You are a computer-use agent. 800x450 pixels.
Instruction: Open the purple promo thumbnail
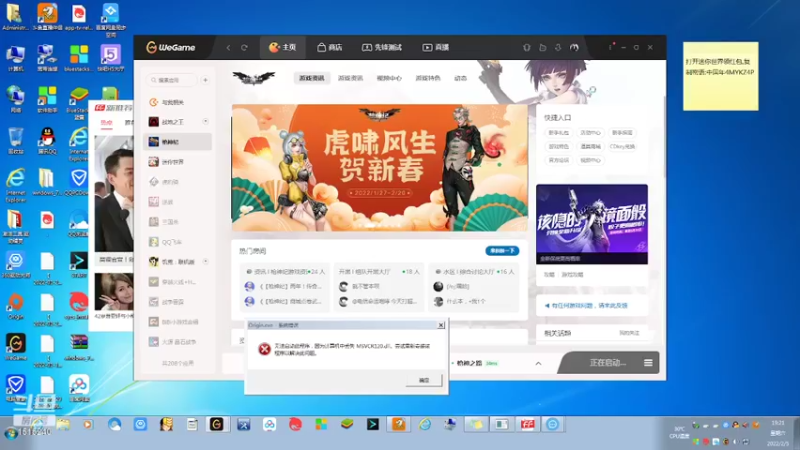pos(592,224)
